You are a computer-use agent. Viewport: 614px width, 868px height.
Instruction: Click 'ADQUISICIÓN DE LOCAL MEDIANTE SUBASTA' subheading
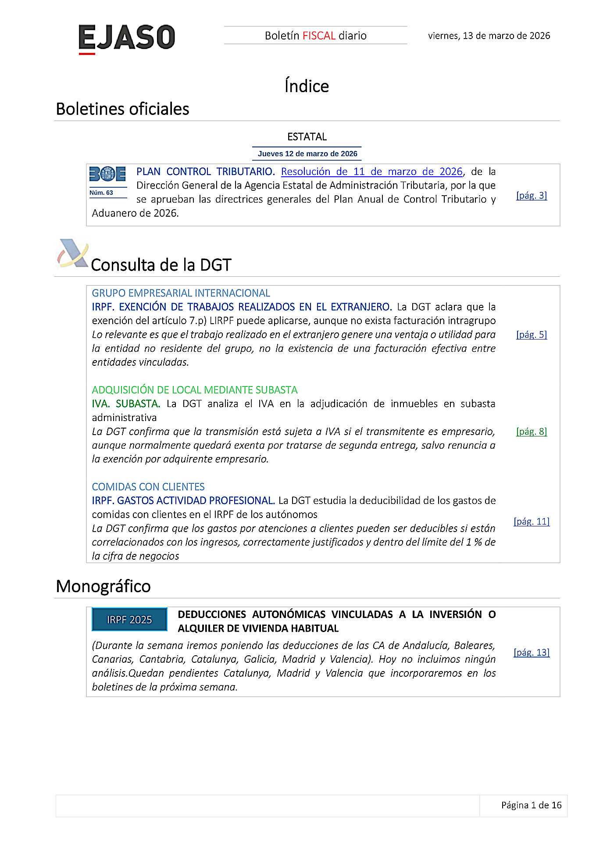(x=195, y=390)
